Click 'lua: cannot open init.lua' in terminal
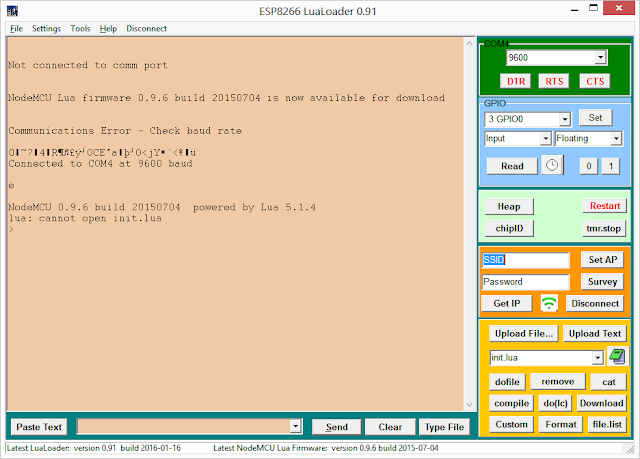 [85, 218]
